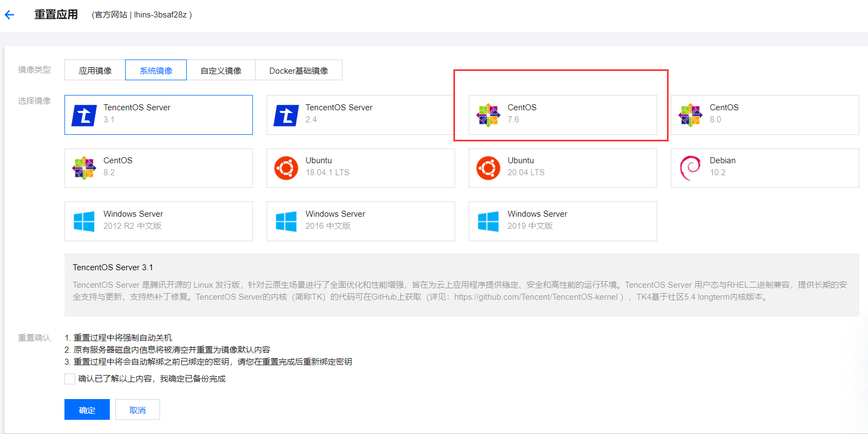Click the CentOS 7.6 logo icon
The height and width of the screenshot is (434, 868).
pos(488,115)
